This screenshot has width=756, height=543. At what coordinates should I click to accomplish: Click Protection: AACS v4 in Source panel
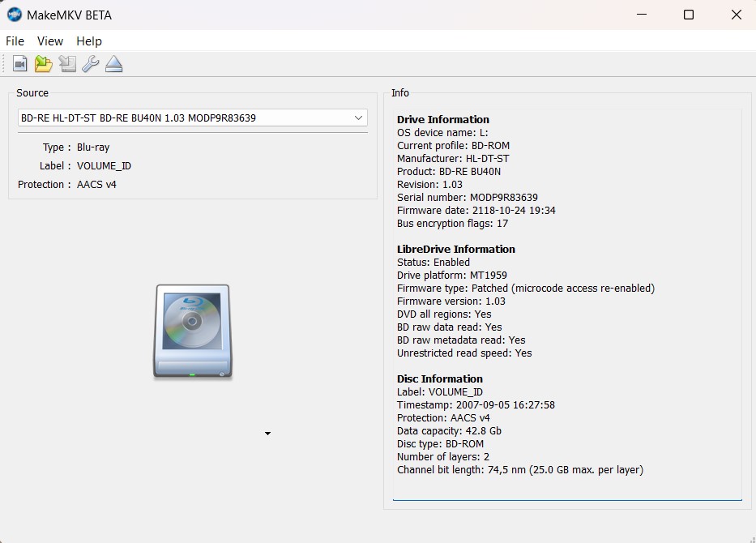[x=67, y=185]
